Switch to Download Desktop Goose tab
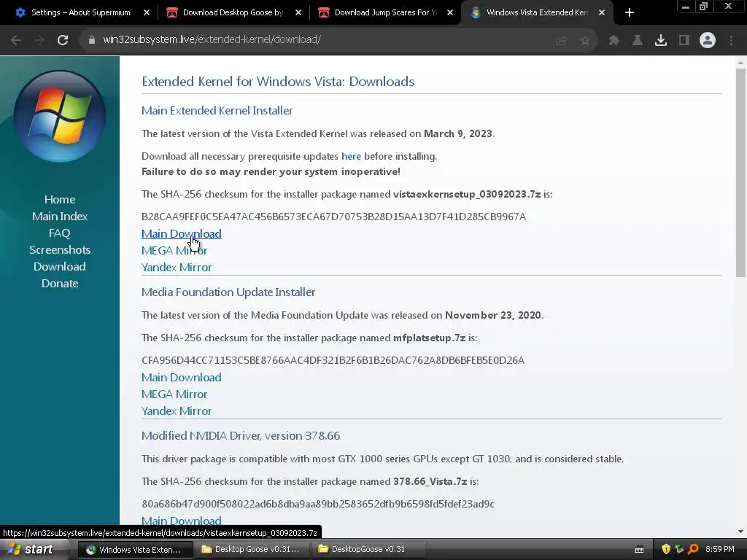The height and width of the screenshot is (560, 747). 233,12
